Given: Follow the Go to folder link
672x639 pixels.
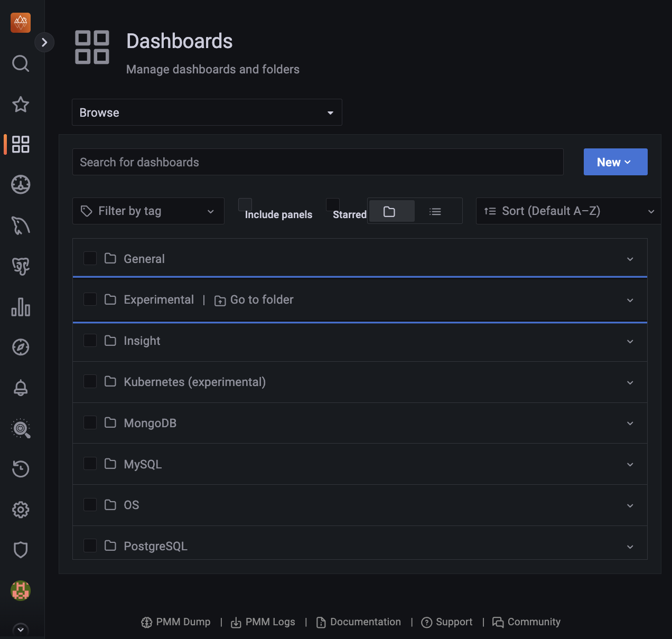Looking at the screenshot, I should [x=255, y=300].
